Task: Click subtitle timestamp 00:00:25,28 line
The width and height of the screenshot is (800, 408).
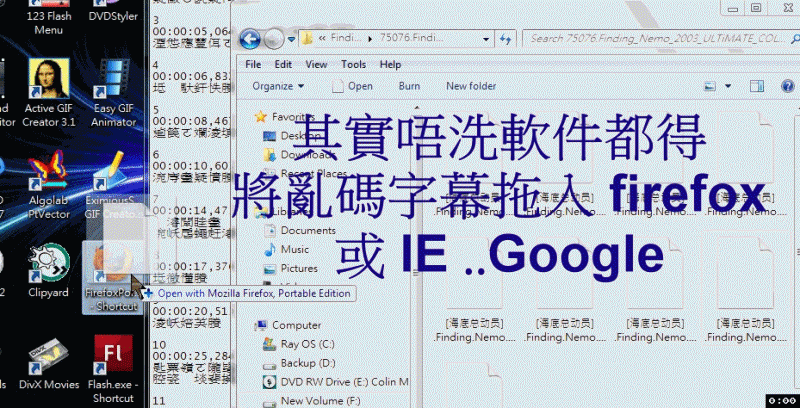Action: [x=191, y=354]
